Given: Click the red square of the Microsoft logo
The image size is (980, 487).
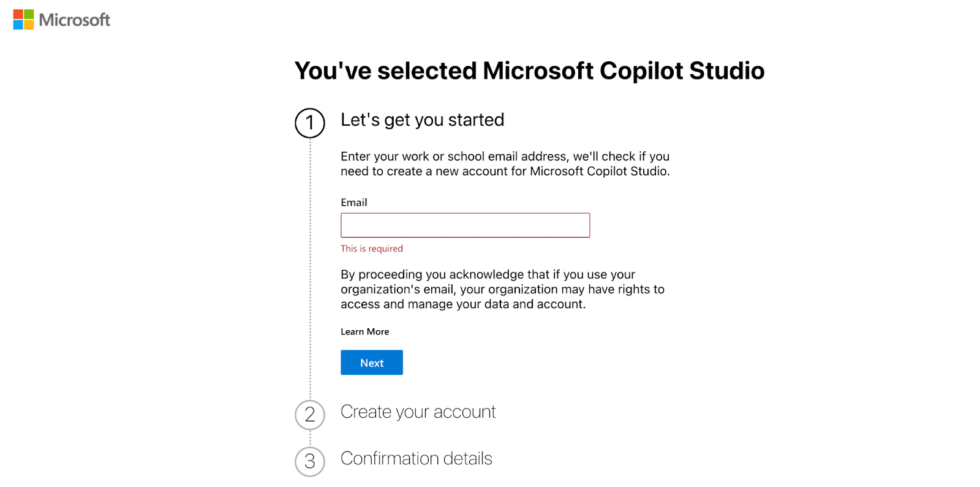Looking at the screenshot, I should 18,14.
